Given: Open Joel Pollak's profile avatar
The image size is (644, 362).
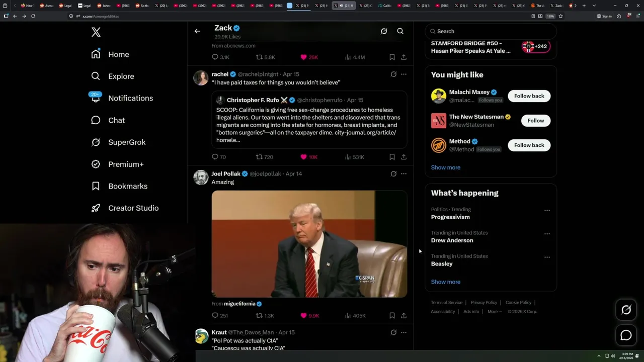Looking at the screenshot, I should (x=201, y=177).
